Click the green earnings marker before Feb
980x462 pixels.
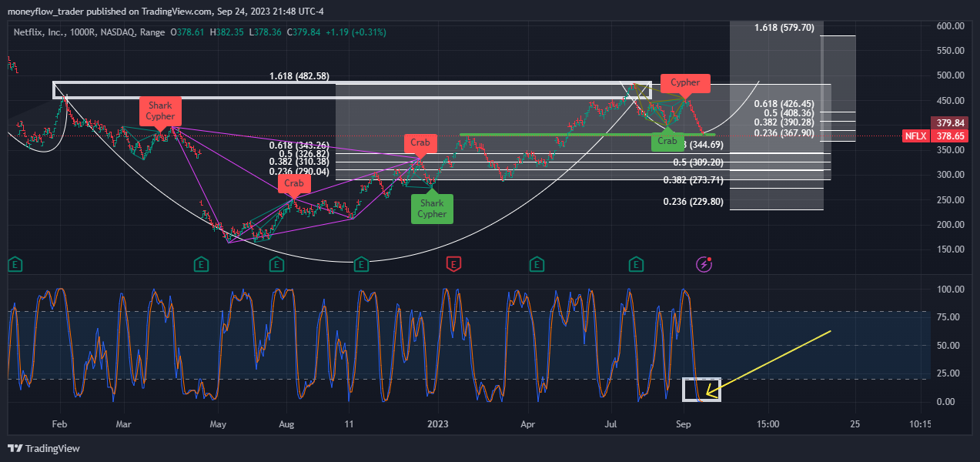[x=15, y=264]
